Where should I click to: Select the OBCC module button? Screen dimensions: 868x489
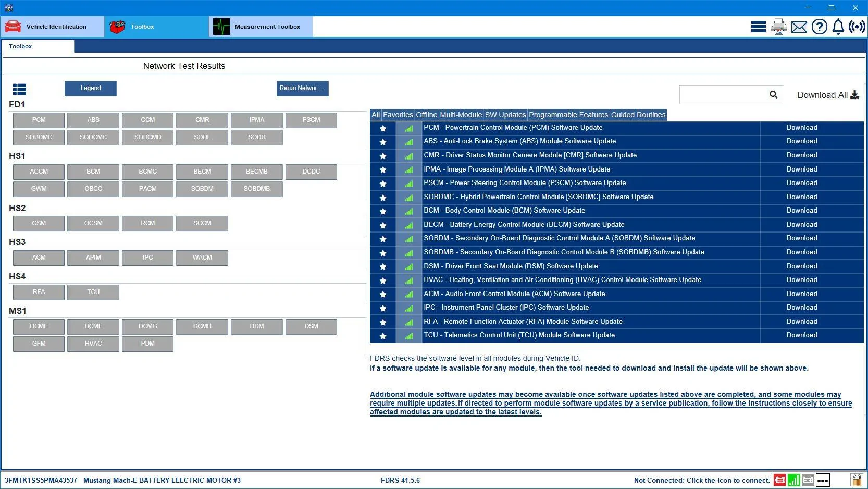coord(93,189)
